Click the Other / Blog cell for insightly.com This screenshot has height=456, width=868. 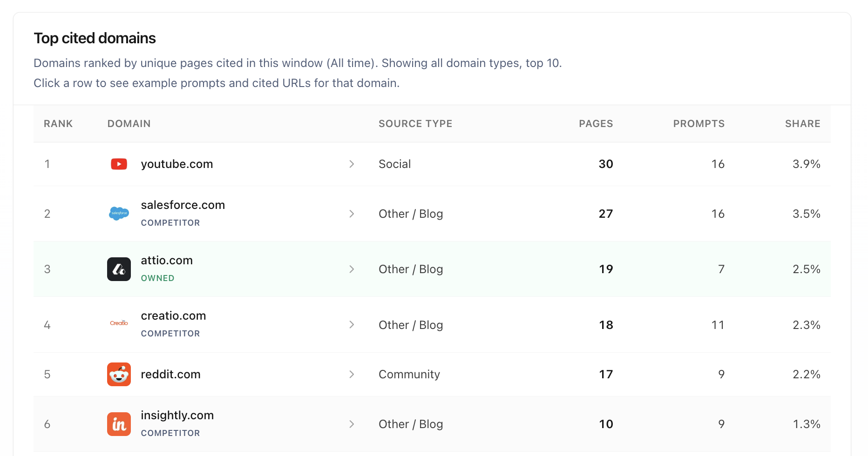tap(411, 424)
